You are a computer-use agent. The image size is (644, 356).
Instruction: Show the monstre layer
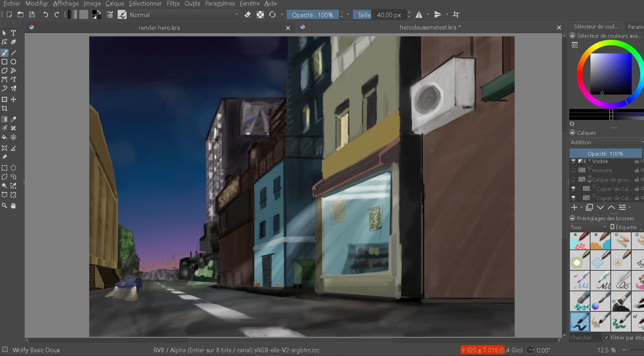coord(573,170)
